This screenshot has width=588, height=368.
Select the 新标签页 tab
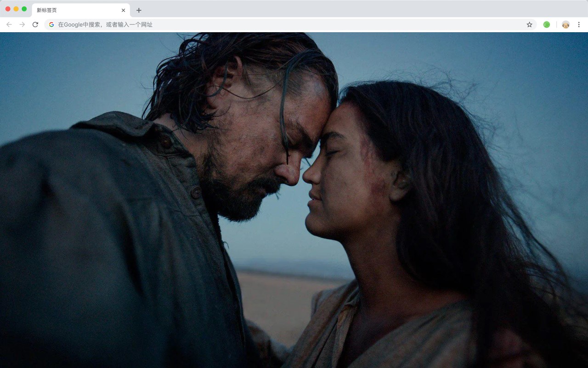81,10
